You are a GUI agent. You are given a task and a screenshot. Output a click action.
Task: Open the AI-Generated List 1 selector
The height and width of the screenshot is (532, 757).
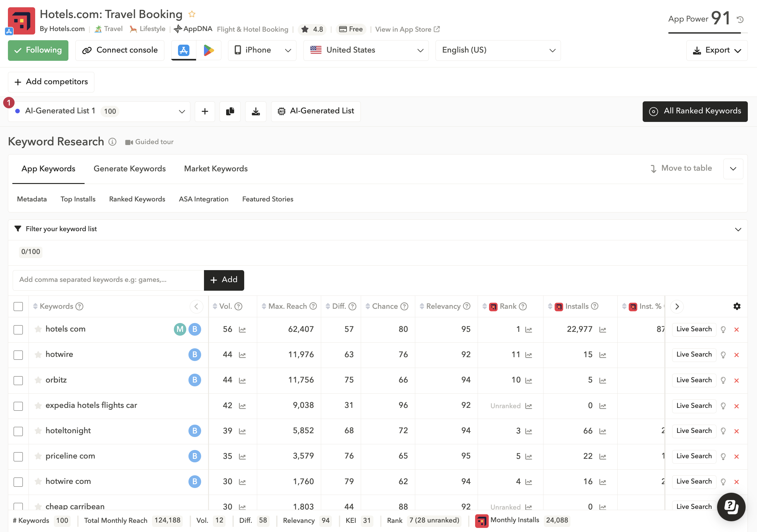(99, 111)
